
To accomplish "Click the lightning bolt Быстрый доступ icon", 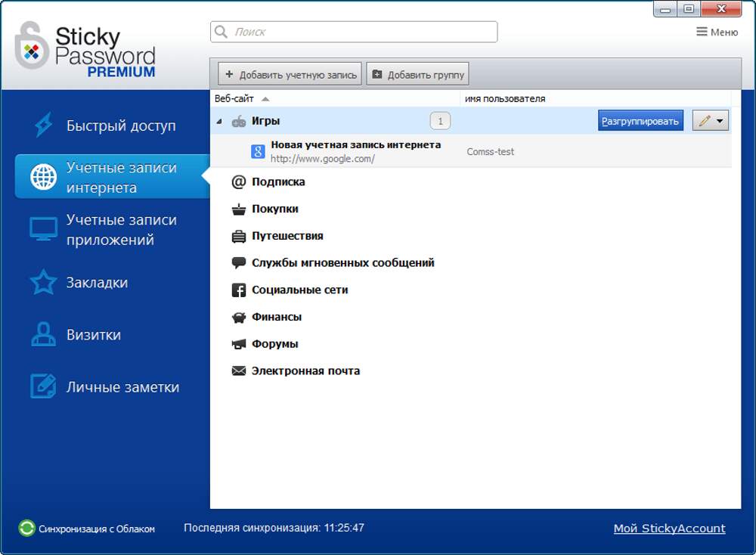I will coord(43,126).
